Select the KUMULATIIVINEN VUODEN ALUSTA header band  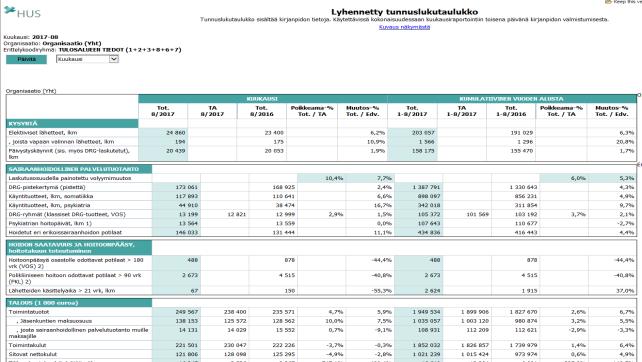(x=511, y=99)
